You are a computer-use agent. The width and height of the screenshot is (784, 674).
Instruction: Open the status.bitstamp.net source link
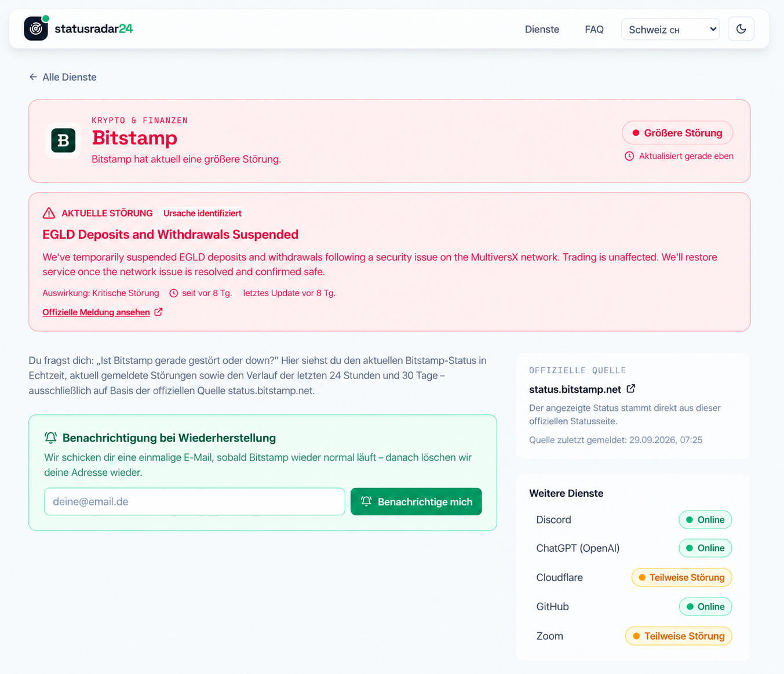[x=575, y=389]
